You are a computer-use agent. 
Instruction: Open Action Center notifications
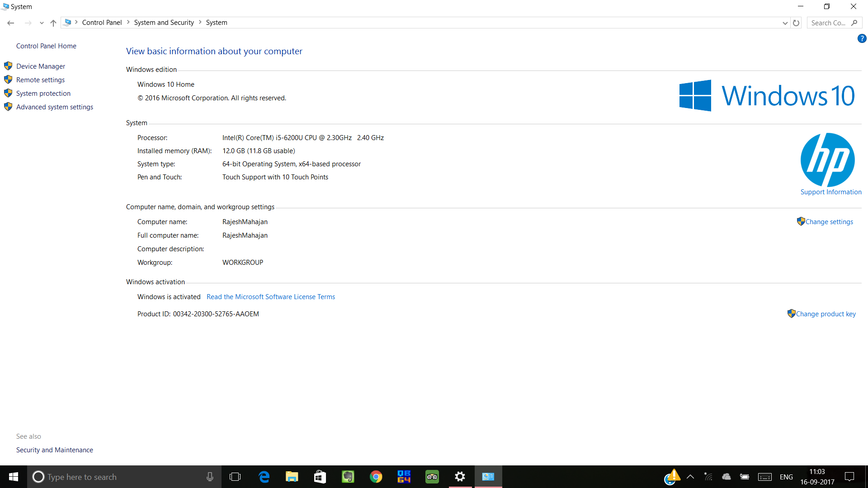pos(849,477)
